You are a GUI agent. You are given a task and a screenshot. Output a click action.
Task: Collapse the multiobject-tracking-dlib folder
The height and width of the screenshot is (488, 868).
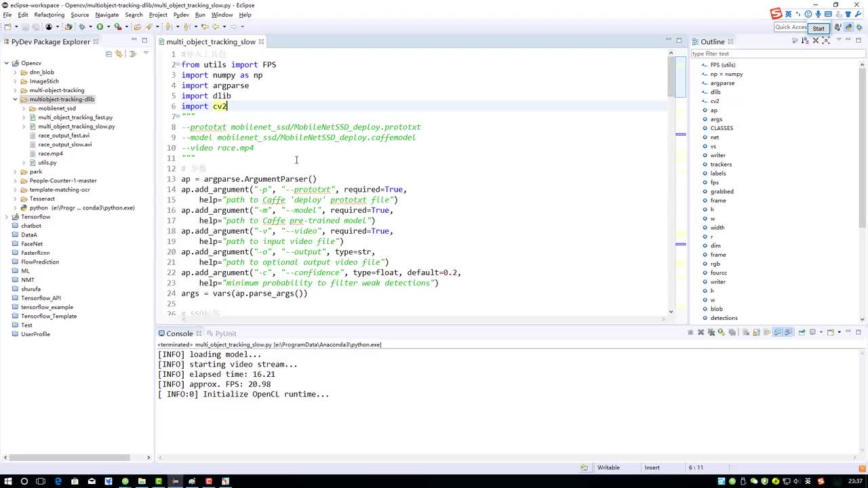(x=15, y=99)
